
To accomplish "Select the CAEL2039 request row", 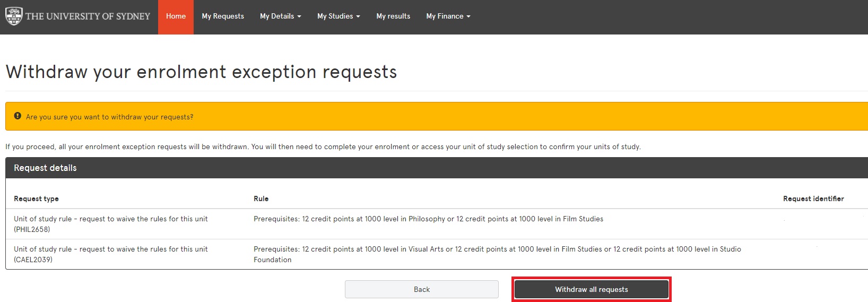I will (x=110, y=254).
